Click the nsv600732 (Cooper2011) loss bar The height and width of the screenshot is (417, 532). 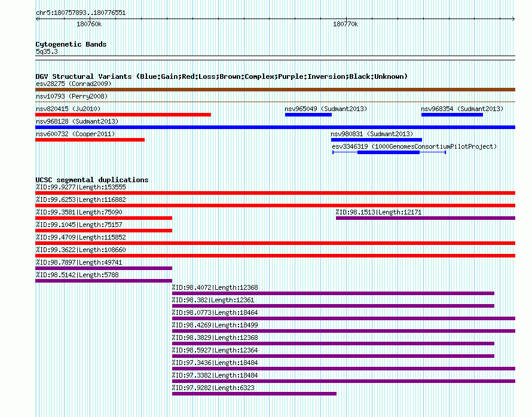(90, 140)
